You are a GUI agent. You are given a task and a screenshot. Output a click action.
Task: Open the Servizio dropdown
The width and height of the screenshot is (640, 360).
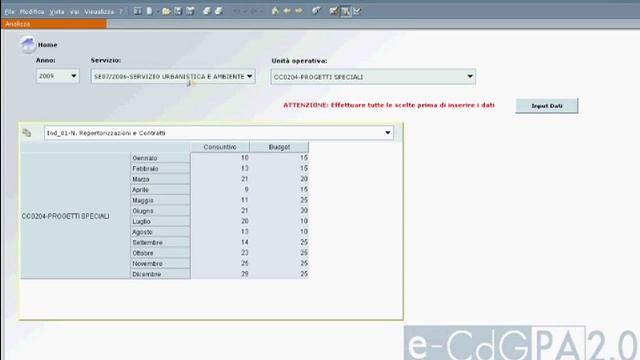(x=173, y=76)
